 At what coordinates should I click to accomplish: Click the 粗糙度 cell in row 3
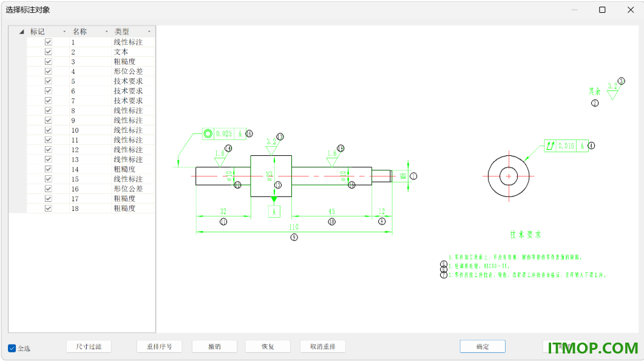click(133, 62)
